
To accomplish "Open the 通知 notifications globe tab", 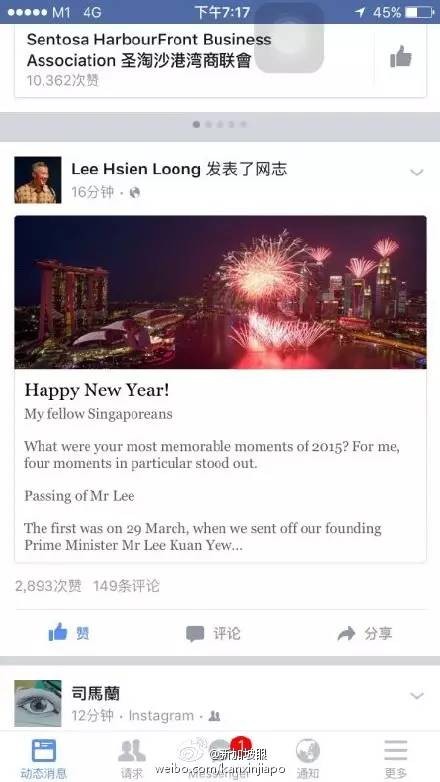I will point(308,758).
